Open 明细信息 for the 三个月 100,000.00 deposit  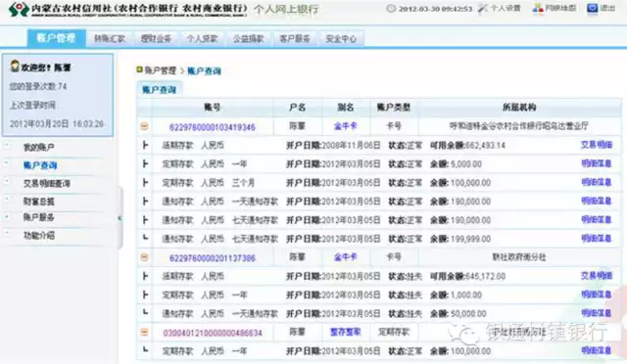pyautogui.click(x=597, y=182)
